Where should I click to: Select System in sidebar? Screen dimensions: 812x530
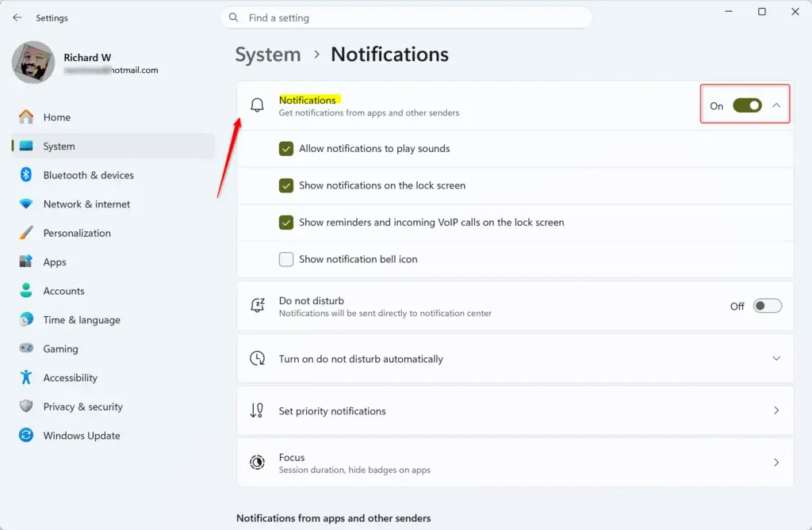(113, 147)
